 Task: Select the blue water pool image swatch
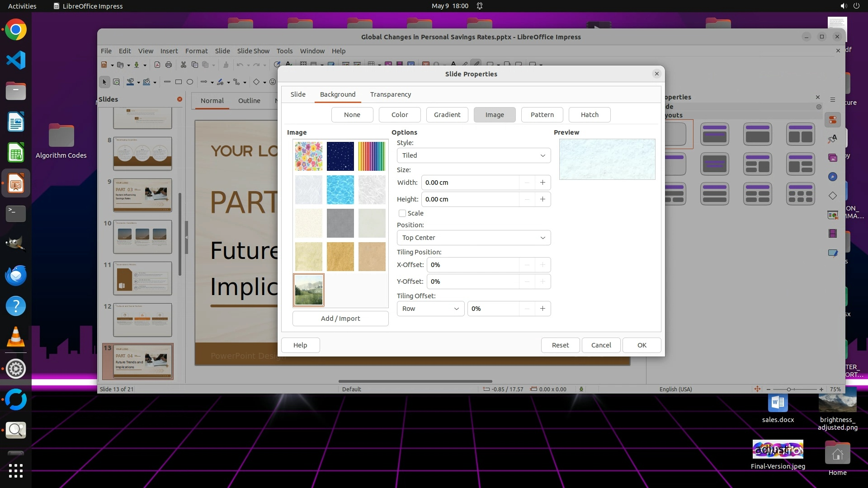click(340, 190)
